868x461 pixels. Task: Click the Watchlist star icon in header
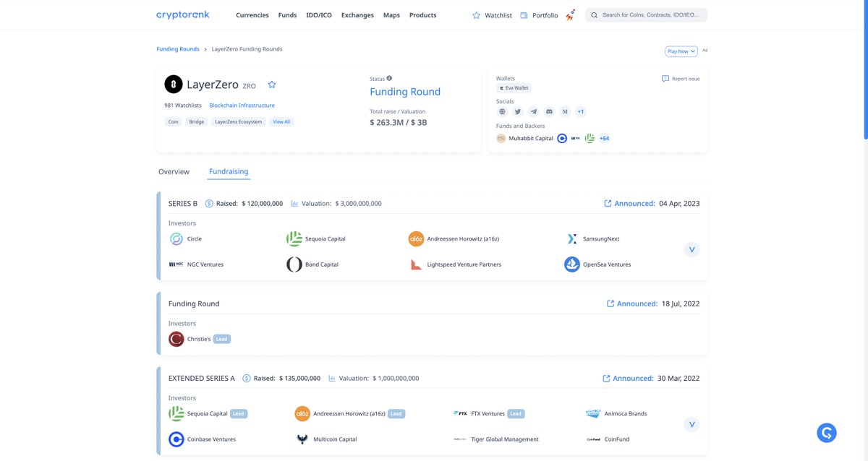(x=476, y=15)
